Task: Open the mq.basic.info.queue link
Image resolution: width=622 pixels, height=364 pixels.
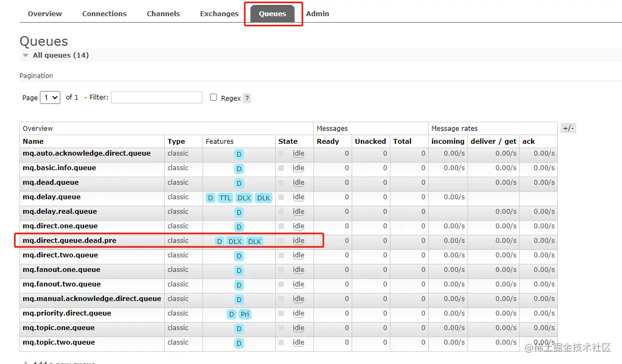Action: point(59,167)
